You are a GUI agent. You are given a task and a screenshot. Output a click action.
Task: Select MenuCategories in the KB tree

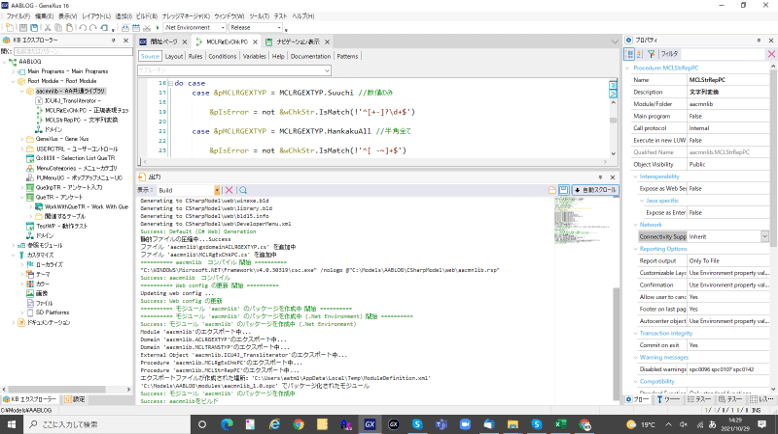pyautogui.click(x=77, y=168)
